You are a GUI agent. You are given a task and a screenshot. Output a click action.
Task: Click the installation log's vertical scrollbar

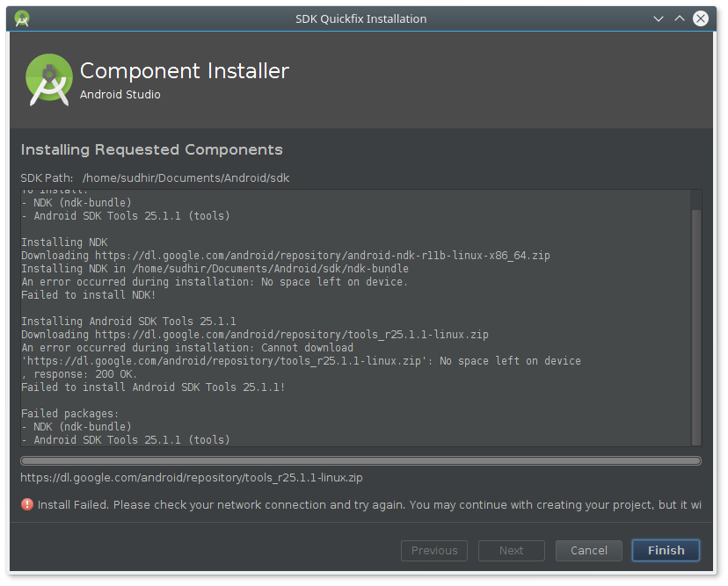(696, 325)
